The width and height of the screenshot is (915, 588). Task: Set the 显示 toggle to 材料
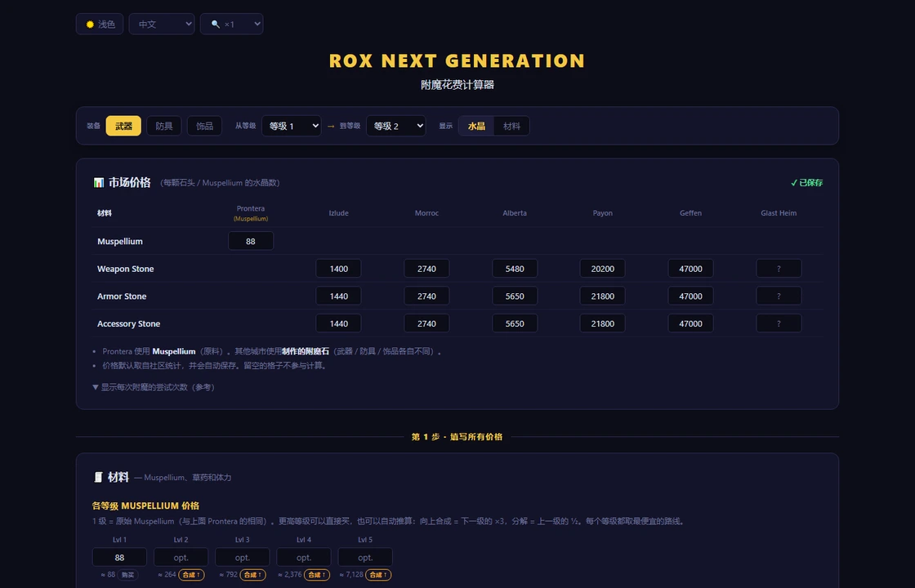pos(511,126)
